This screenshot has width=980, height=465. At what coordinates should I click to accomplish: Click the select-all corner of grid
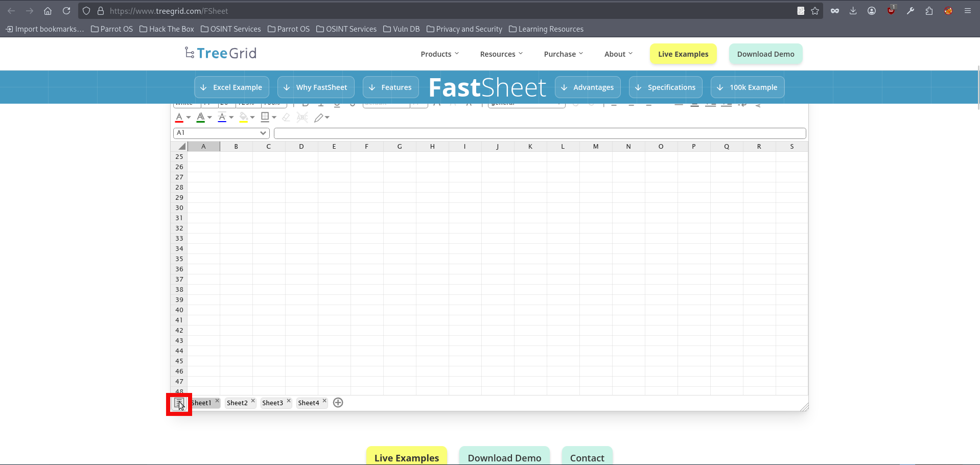(x=181, y=147)
